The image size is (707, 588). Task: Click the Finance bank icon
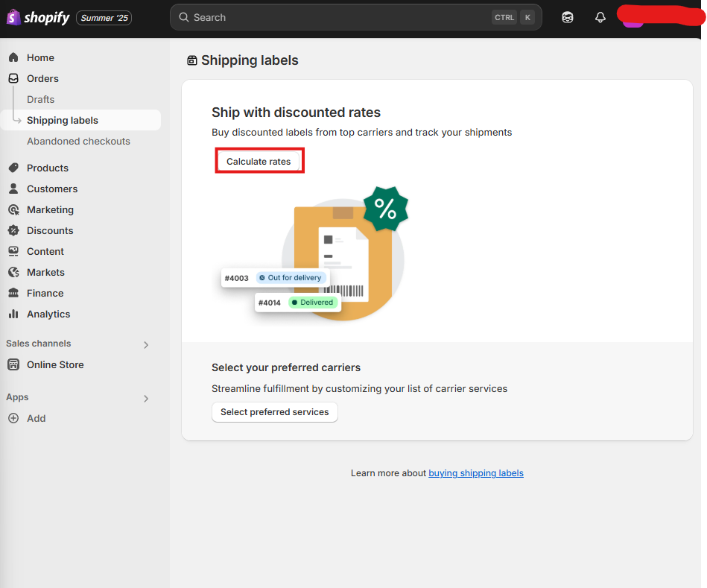click(13, 293)
